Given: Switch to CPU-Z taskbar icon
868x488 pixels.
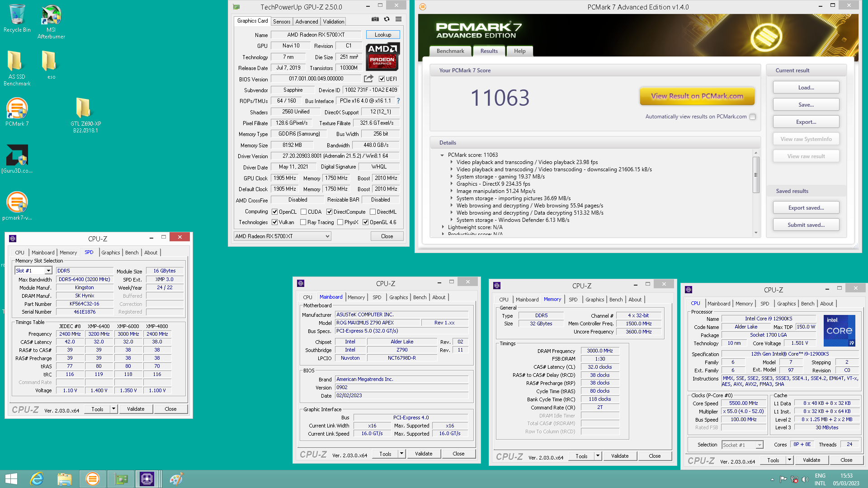Looking at the screenshot, I should click(x=147, y=479).
